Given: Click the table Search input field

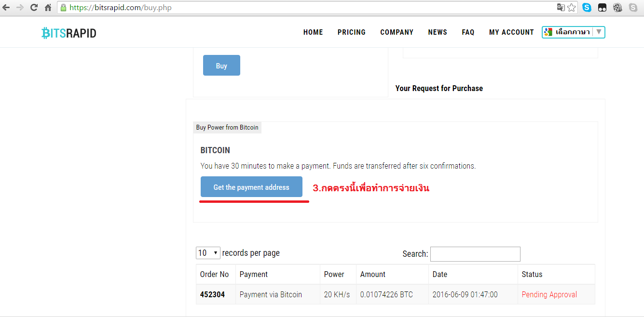Looking at the screenshot, I should (475, 254).
